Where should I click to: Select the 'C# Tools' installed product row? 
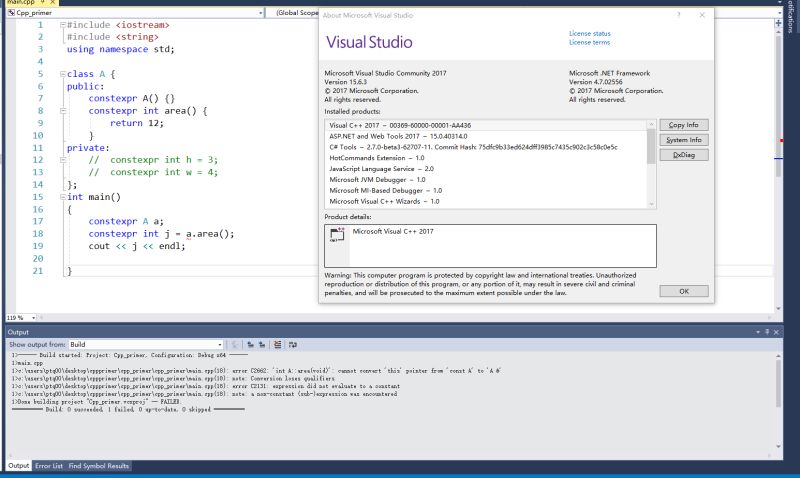tap(486, 147)
